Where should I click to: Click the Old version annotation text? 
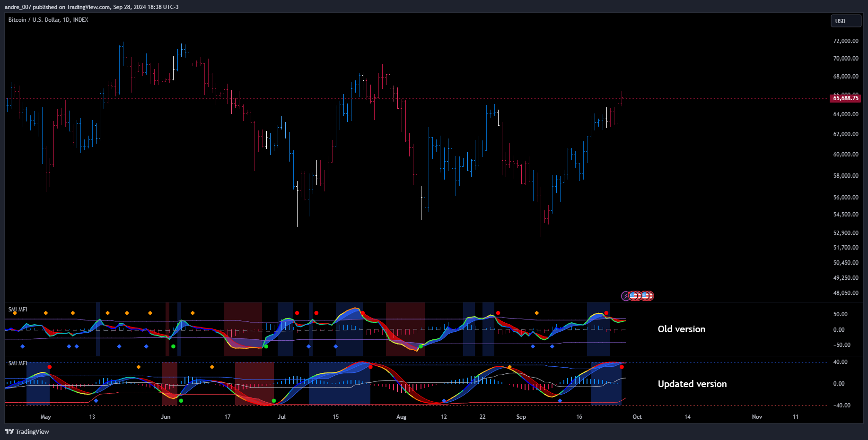(681, 329)
